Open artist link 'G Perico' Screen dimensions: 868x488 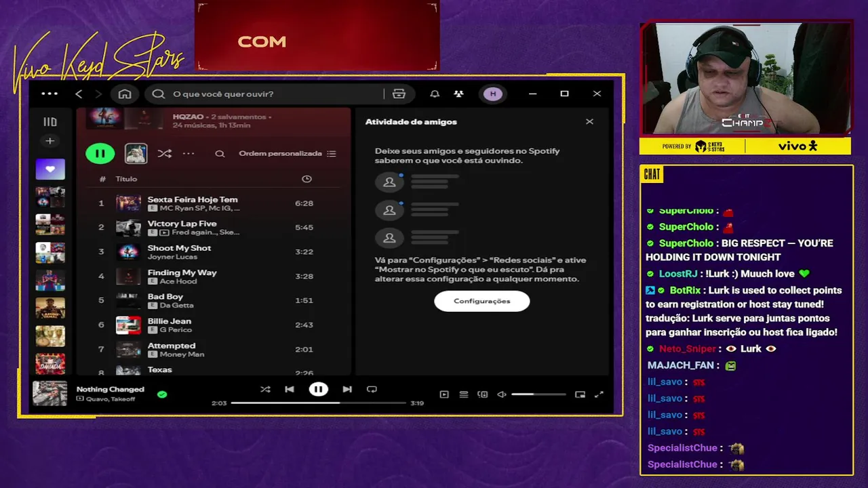click(x=176, y=330)
